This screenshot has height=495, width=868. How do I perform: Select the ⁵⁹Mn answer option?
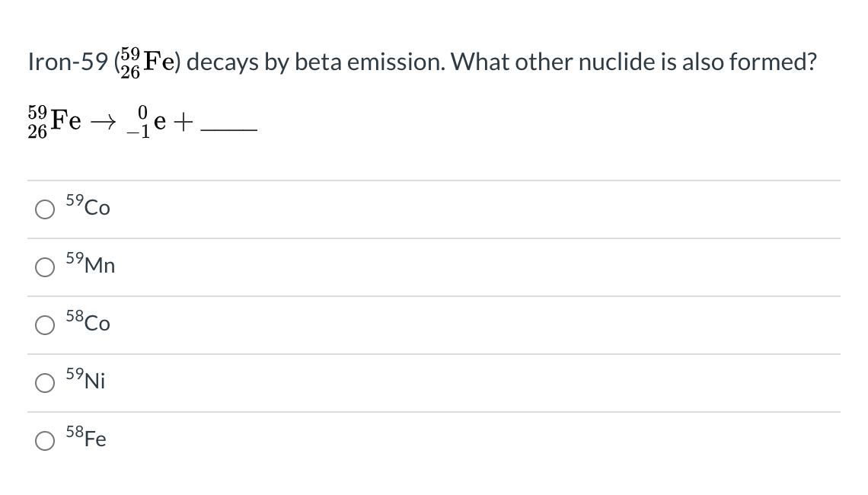pyautogui.click(x=45, y=267)
